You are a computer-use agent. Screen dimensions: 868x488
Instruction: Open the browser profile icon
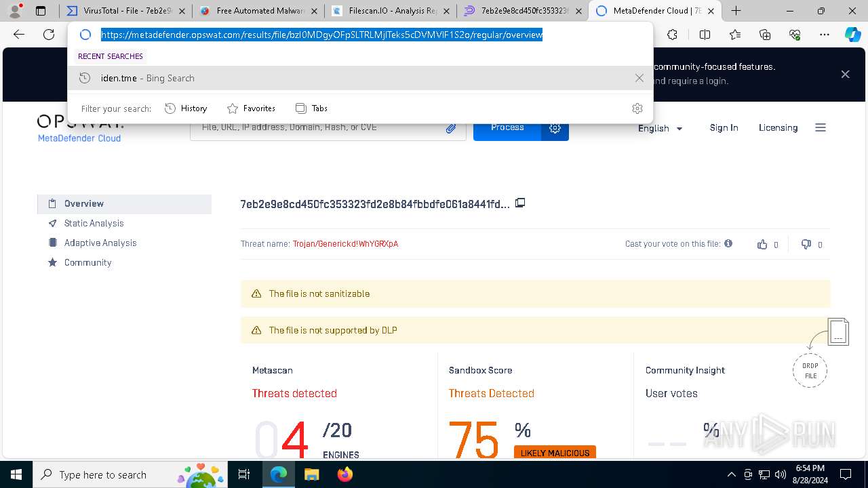pyautogui.click(x=14, y=11)
